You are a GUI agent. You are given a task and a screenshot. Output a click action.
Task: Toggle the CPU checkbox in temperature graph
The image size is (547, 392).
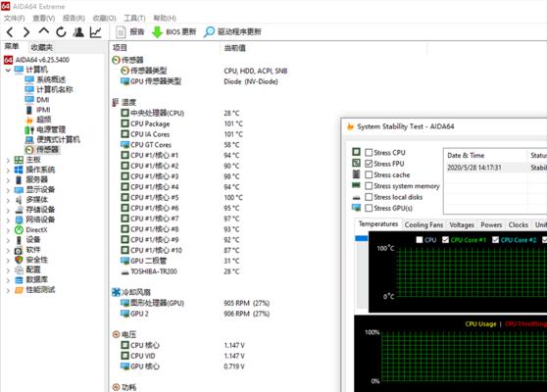(420, 239)
